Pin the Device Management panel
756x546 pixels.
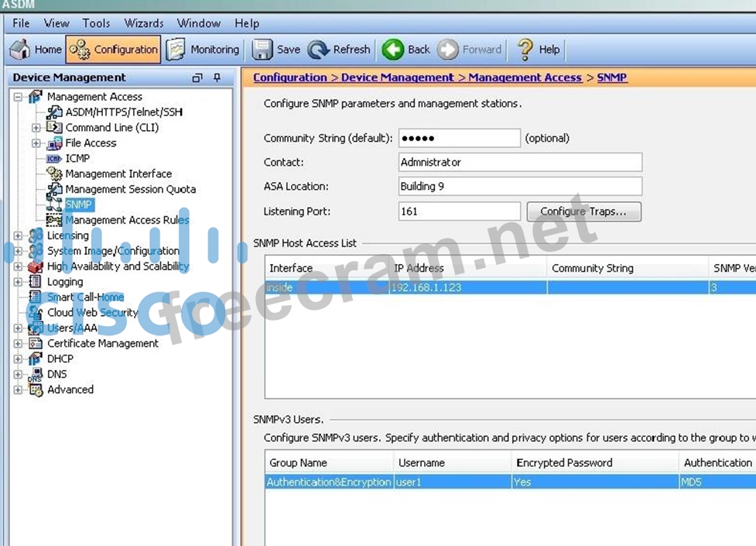pos(217,77)
